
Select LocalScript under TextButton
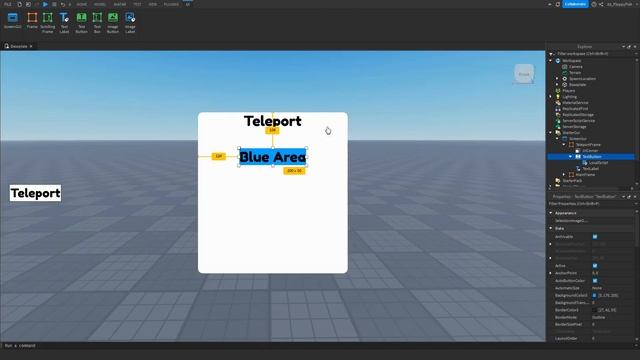(598, 163)
